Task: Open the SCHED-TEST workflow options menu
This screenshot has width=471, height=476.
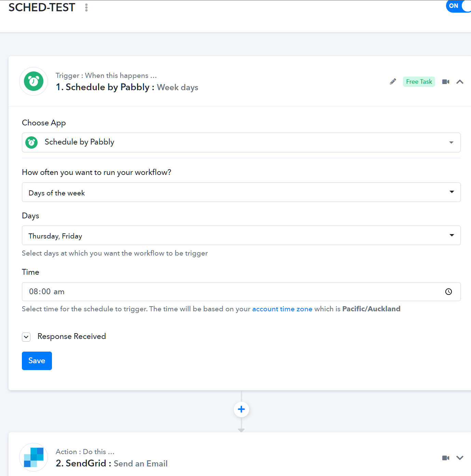Action: pos(86,8)
